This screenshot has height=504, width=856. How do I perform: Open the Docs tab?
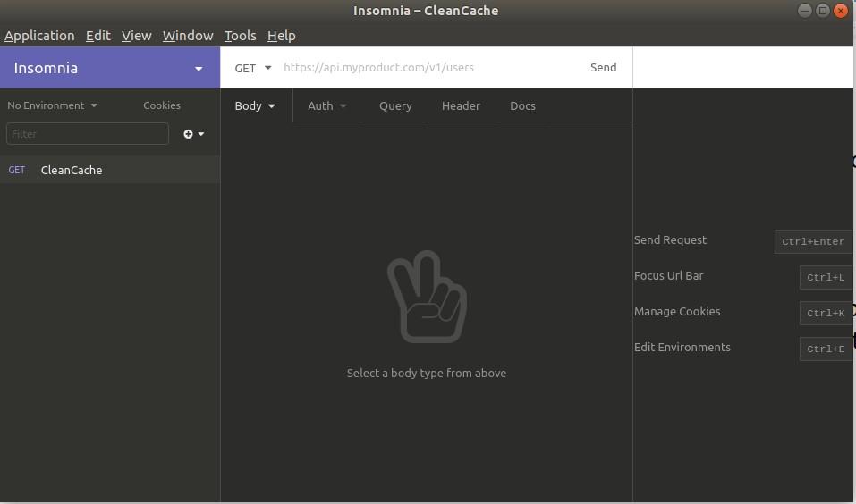pos(522,106)
